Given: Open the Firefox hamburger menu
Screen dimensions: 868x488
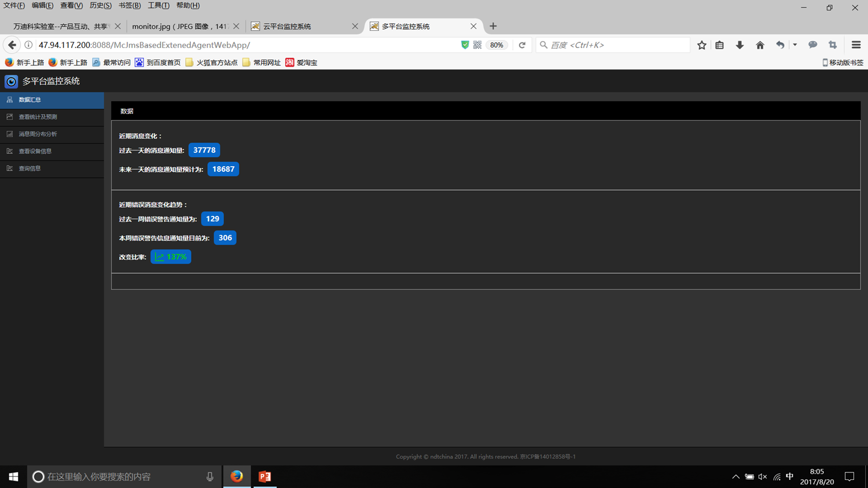Looking at the screenshot, I should [x=856, y=45].
